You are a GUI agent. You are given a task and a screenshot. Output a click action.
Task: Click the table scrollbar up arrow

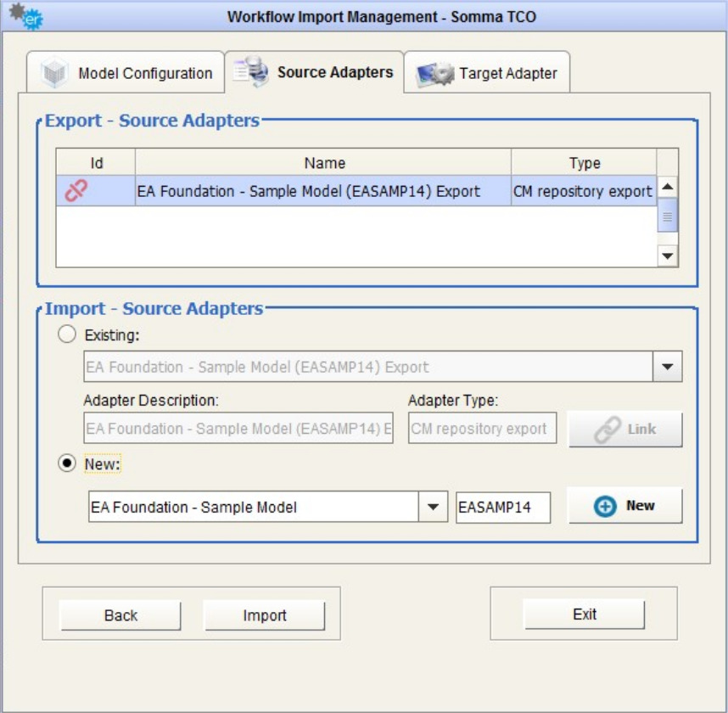(x=668, y=187)
